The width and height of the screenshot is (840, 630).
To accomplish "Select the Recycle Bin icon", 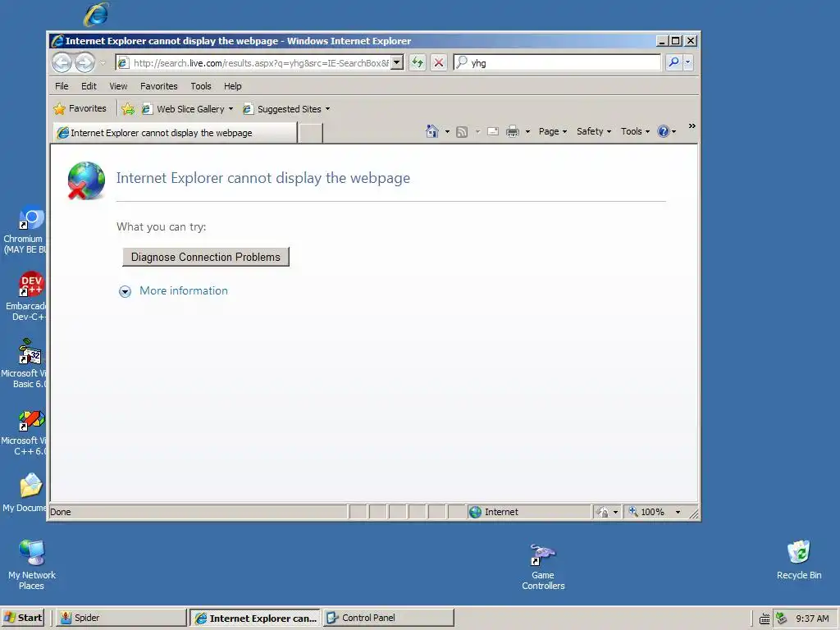I will click(x=799, y=559).
